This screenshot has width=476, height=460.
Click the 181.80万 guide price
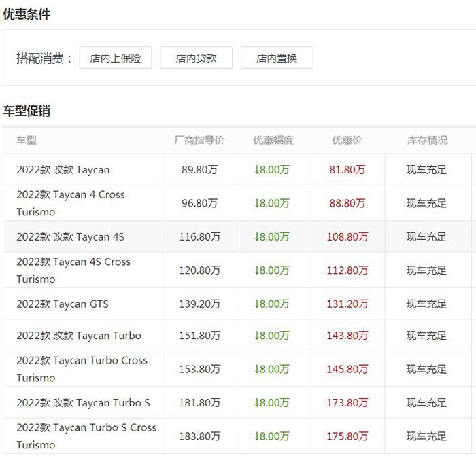199,403
